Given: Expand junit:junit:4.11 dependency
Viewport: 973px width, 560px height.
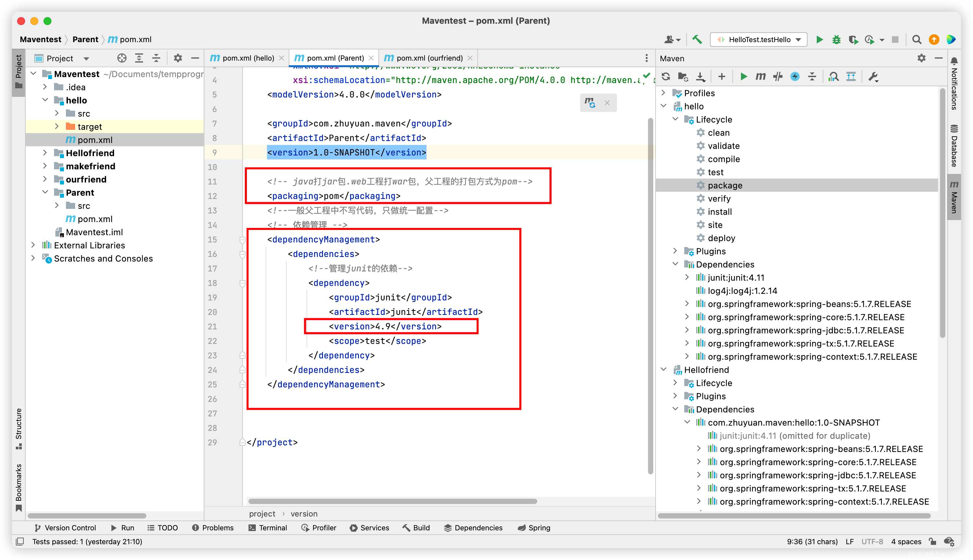Looking at the screenshot, I should pyautogui.click(x=687, y=277).
